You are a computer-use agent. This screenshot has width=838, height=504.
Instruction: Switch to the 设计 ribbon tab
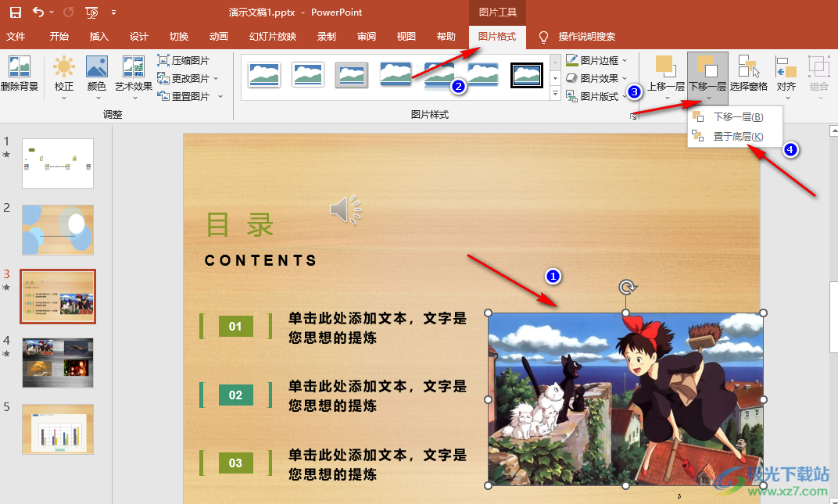tap(139, 37)
